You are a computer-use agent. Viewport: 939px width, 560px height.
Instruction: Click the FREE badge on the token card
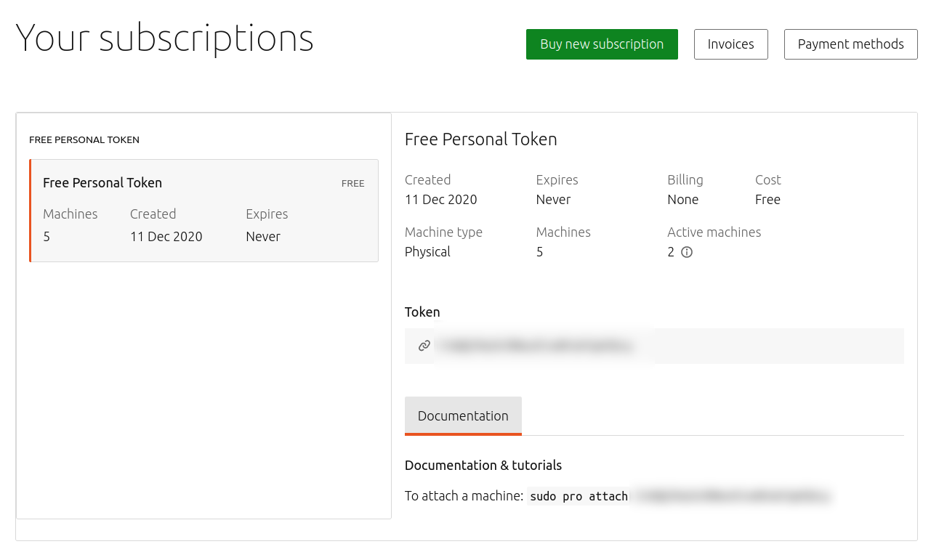click(353, 184)
